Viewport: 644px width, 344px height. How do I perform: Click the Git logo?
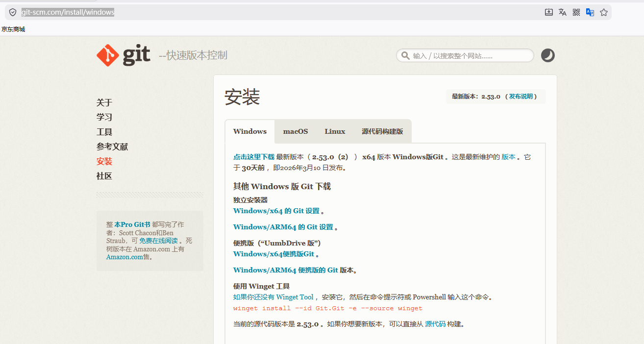(x=124, y=55)
